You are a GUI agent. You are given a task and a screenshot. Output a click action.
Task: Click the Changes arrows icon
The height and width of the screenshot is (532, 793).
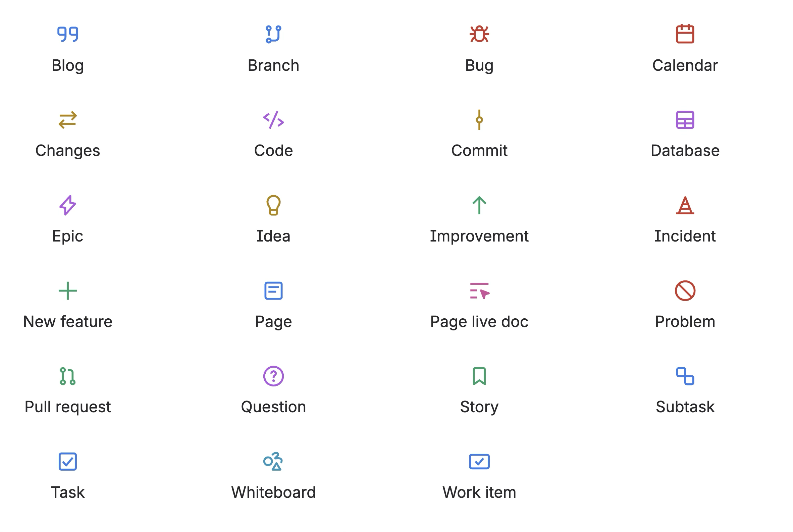68,119
